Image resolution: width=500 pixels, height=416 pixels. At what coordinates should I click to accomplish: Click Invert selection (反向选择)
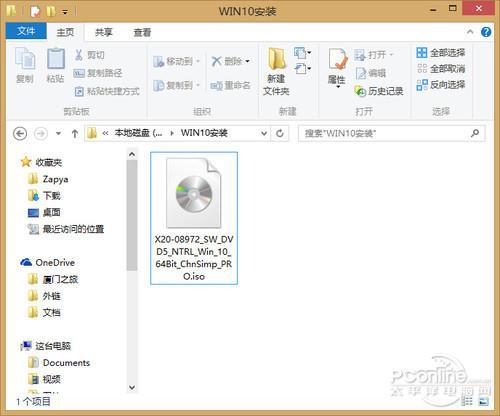441,85
